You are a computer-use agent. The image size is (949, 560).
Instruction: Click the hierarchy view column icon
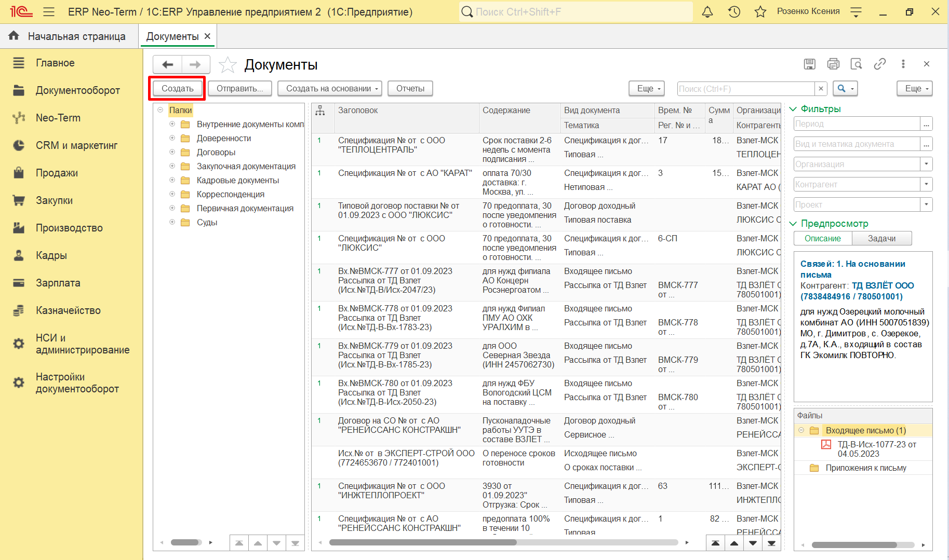click(x=320, y=111)
